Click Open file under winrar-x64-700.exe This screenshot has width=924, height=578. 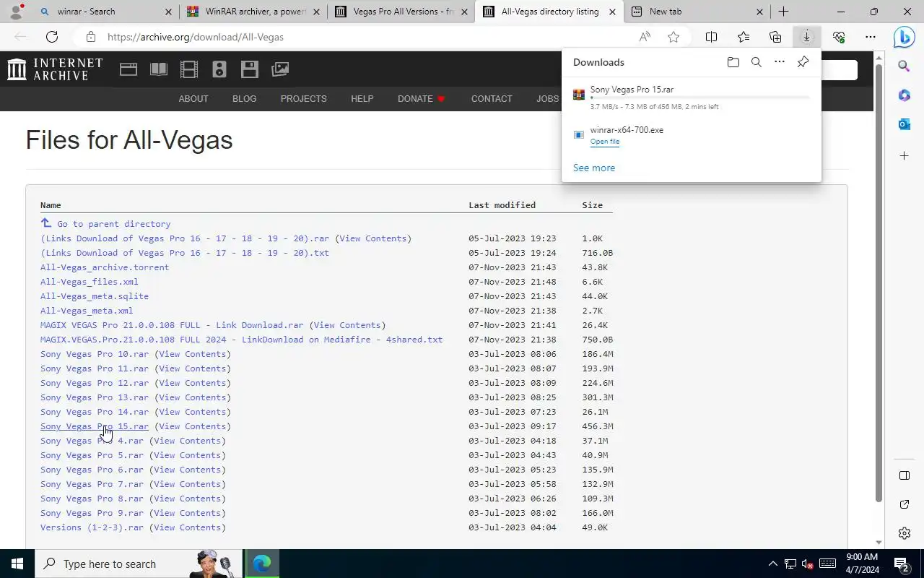[x=605, y=142]
